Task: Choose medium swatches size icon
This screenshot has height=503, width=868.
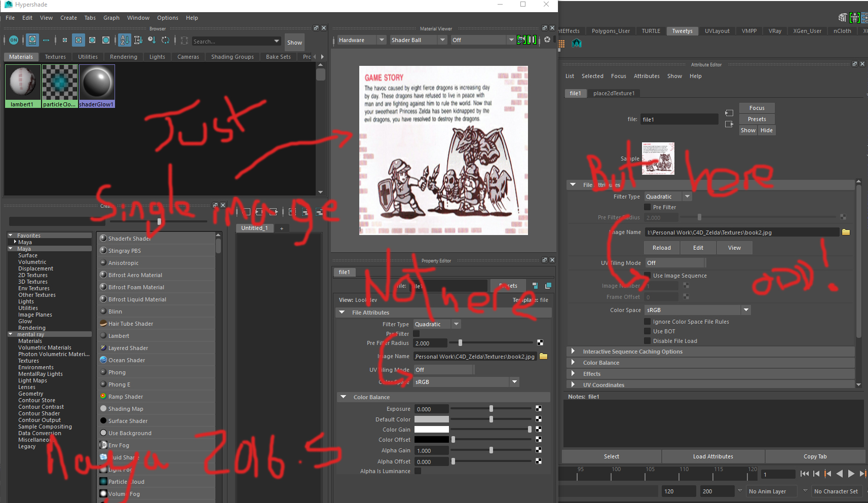Action: (79, 40)
